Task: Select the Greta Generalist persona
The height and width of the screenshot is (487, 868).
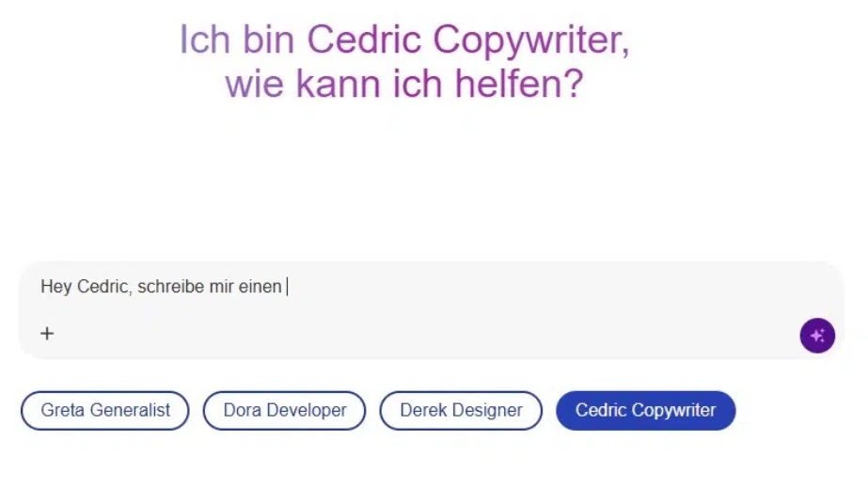Action: [105, 411]
